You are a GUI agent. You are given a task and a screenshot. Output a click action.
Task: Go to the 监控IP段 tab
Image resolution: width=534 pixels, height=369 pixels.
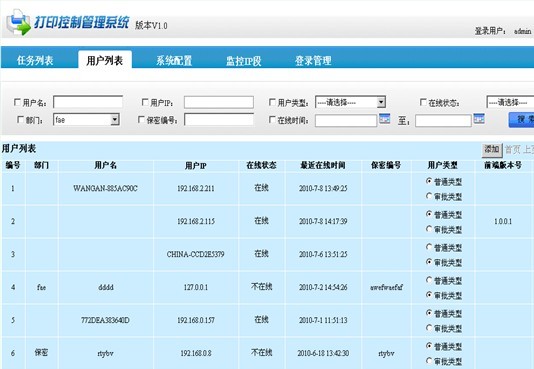tap(244, 61)
